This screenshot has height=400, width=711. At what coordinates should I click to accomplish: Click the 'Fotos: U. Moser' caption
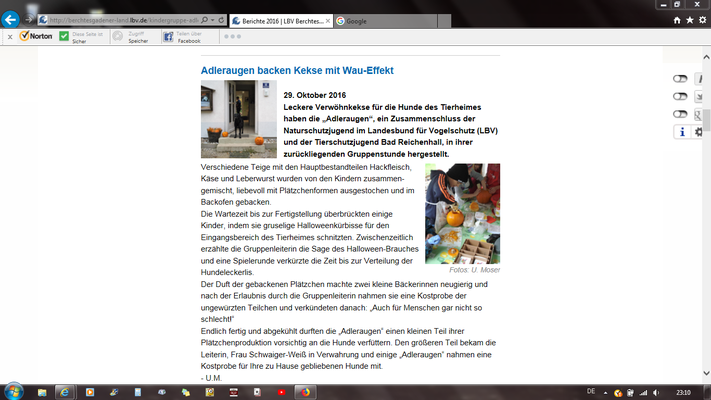click(474, 270)
